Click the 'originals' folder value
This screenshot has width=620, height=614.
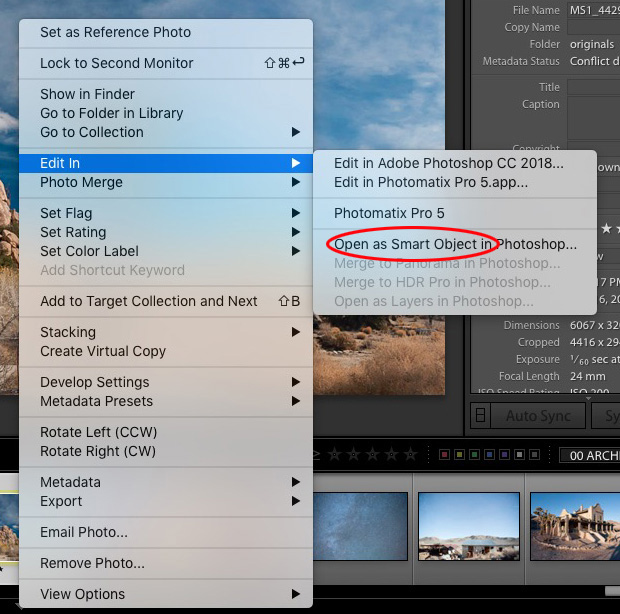(x=592, y=44)
